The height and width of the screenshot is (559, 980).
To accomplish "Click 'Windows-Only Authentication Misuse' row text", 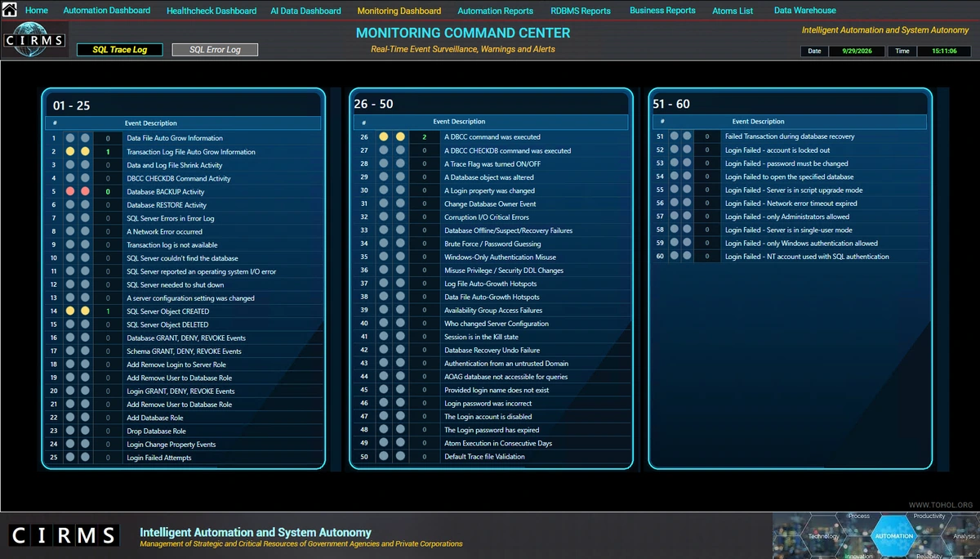I will click(x=500, y=257).
